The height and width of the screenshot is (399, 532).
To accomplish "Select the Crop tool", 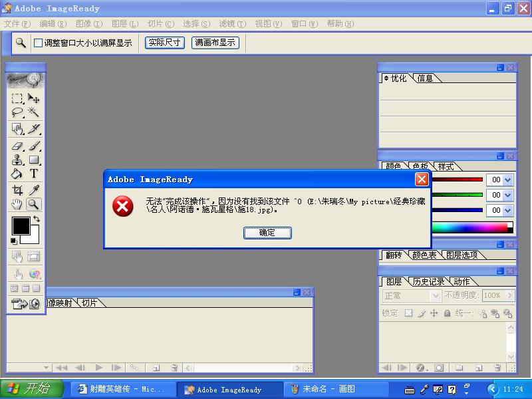I will coord(17,190).
